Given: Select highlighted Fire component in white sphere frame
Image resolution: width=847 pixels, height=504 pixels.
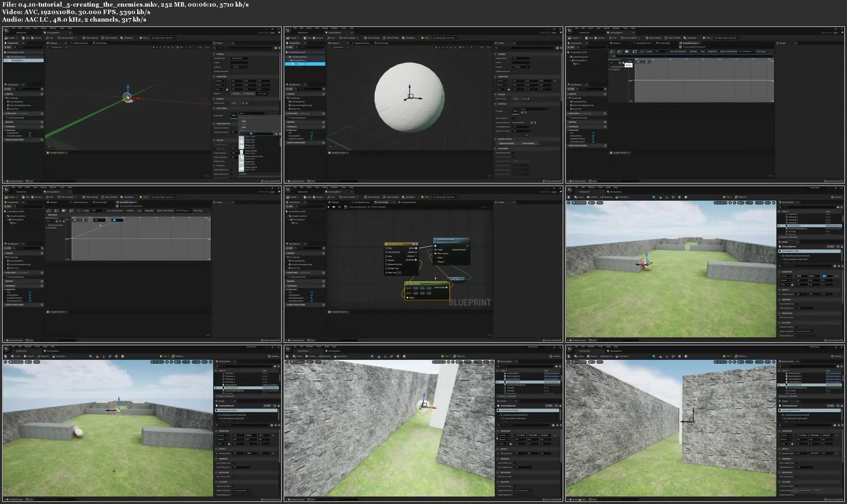Looking at the screenshot, I should coord(305,64).
